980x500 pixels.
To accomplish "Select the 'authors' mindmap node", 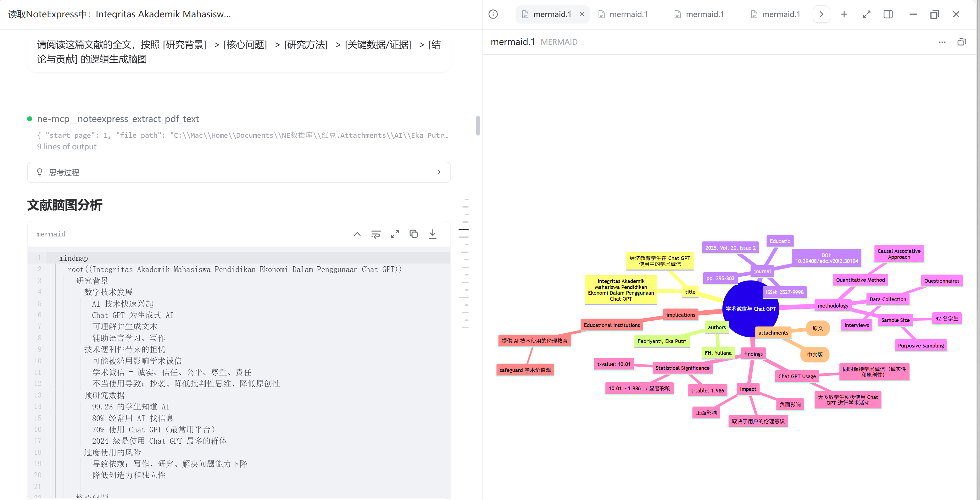I will [x=717, y=327].
